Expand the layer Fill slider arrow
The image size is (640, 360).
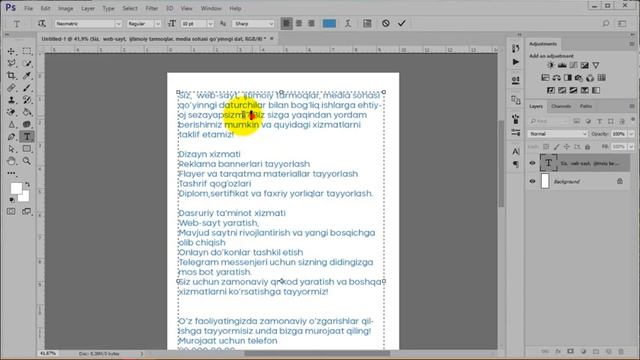(631, 147)
